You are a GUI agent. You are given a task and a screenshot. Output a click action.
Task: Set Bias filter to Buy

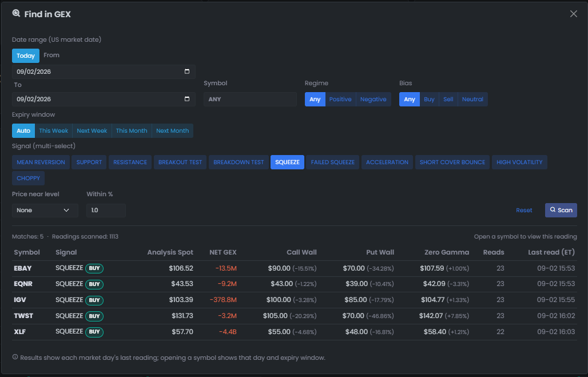point(429,100)
